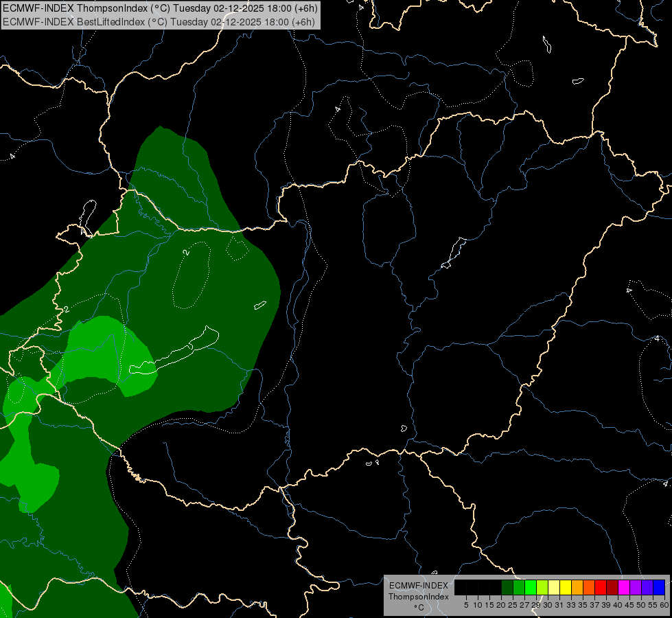
Task: Click the legend scale value '5'
Action: [x=466, y=605]
